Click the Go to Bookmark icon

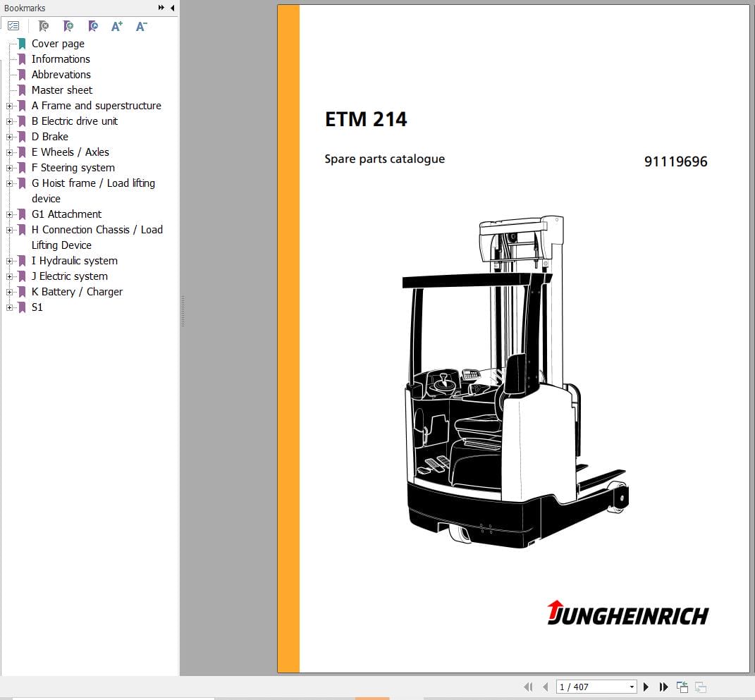[x=92, y=25]
